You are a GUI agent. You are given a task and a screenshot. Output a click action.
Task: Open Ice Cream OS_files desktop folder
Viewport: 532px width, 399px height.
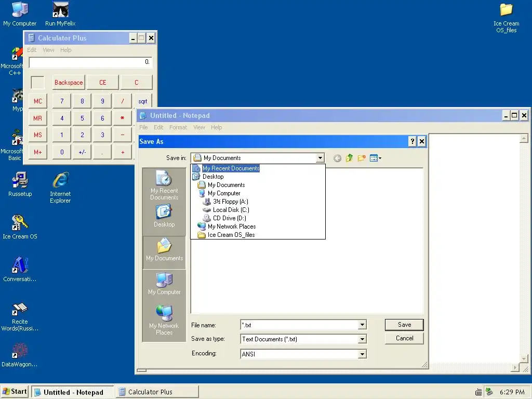506,18
